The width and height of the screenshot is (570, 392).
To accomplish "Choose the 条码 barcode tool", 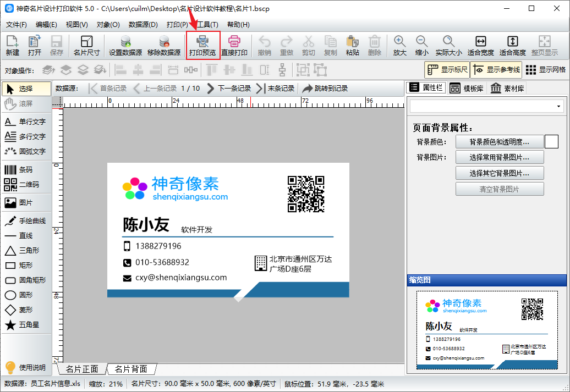I will click(26, 170).
